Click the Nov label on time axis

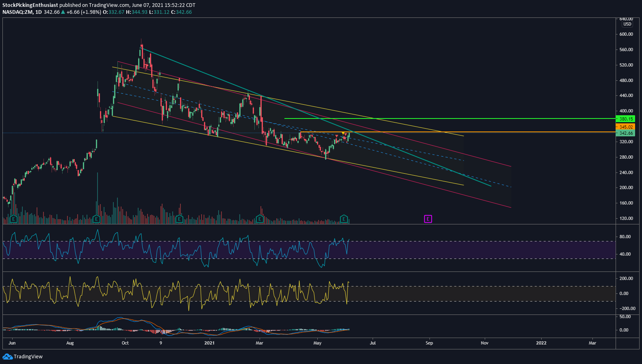pyautogui.click(x=484, y=343)
